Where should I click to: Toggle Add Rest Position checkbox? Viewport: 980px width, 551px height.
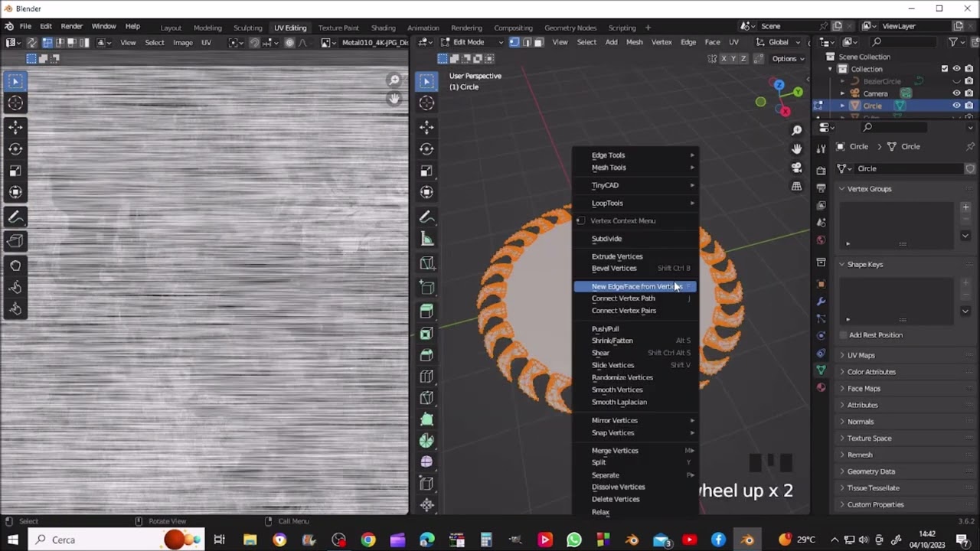(843, 335)
